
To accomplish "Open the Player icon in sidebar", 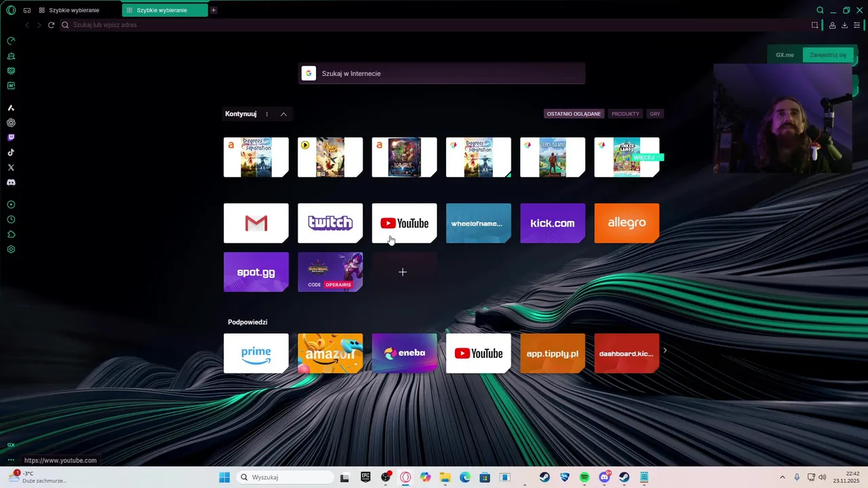I will [11, 205].
